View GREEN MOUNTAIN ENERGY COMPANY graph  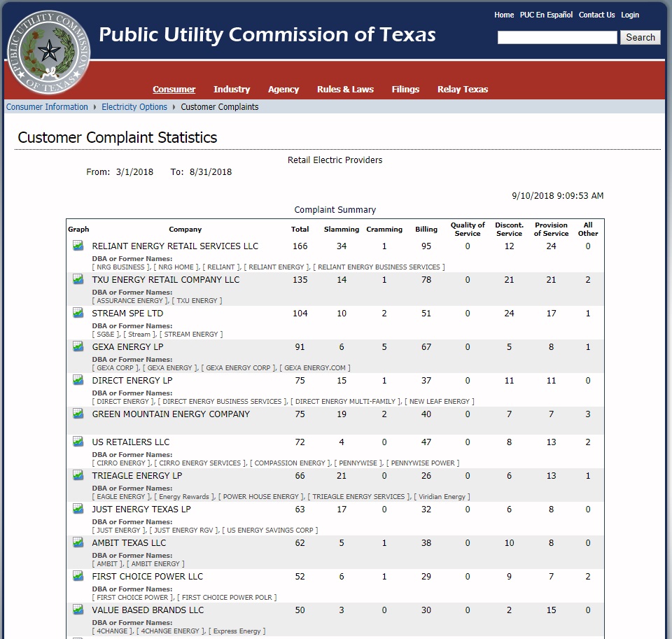(78, 414)
